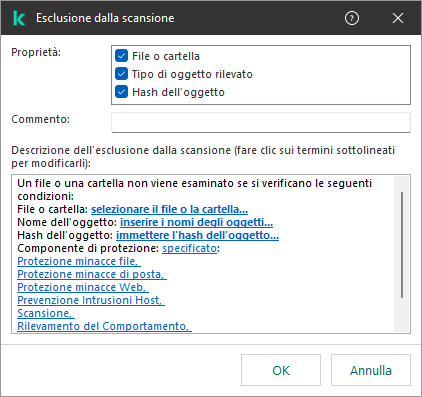Cancel with the Annulla button

pos(371,370)
